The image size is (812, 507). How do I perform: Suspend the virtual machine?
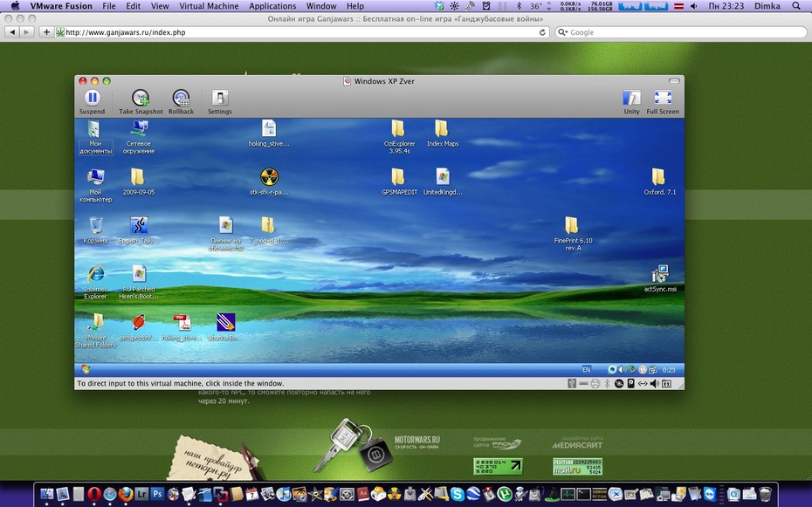(92, 101)
